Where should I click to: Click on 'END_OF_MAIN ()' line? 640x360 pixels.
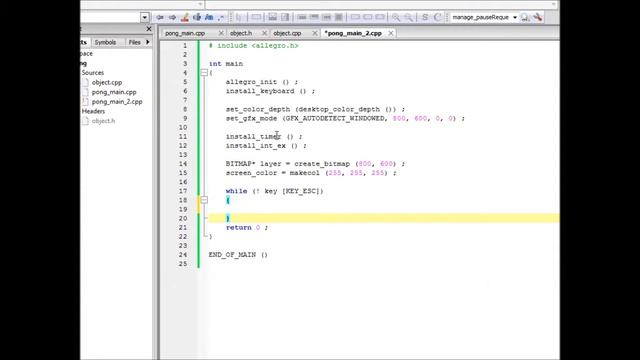(238, 255)
